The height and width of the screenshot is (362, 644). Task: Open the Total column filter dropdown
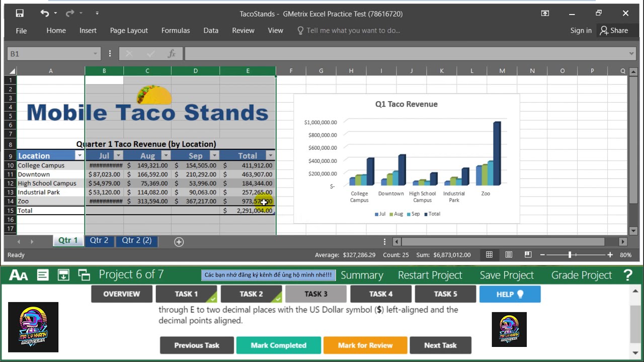click(270, 156)
